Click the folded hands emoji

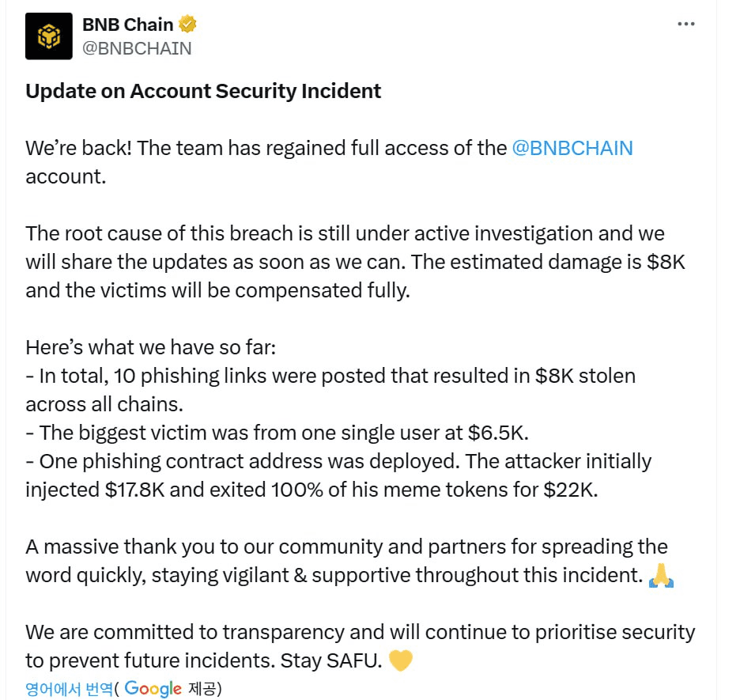661,576
